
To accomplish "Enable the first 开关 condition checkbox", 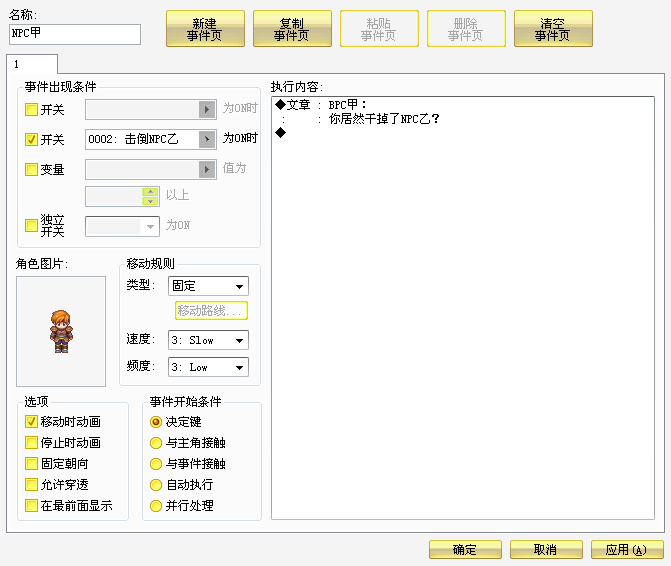I will click(x=31, y=110).
